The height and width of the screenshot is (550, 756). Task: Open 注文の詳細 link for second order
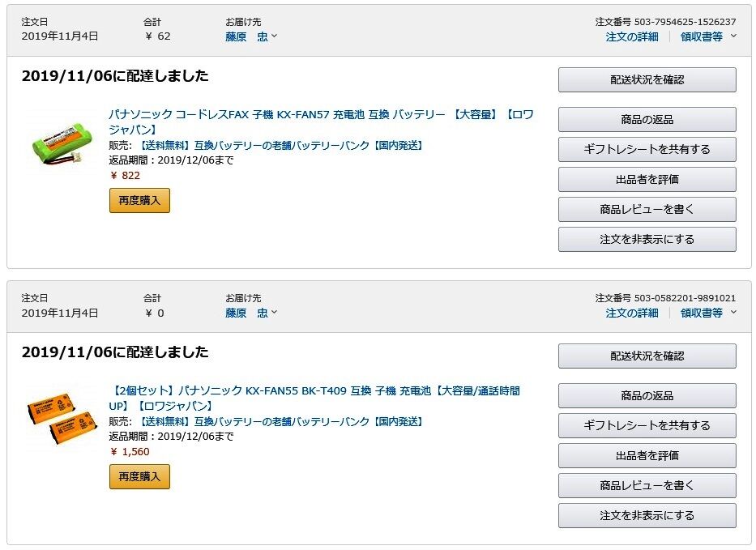click(632, 313)
